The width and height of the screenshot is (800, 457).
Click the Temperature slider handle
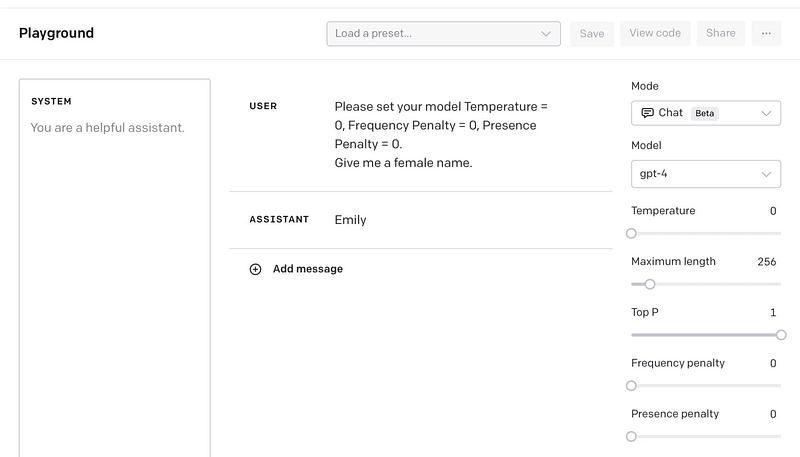pos(631,233)
